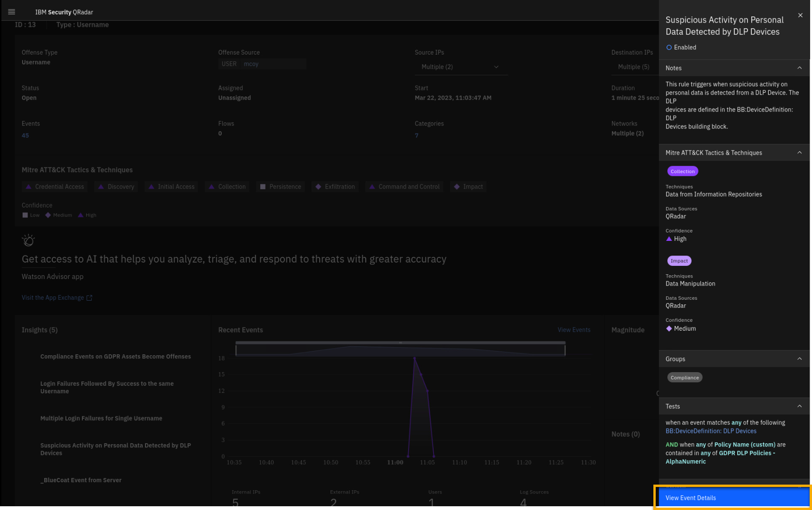This screenshot has height=510, width=812.
Task: Click the Discovery tactic chip
Action: coord(116,187)
